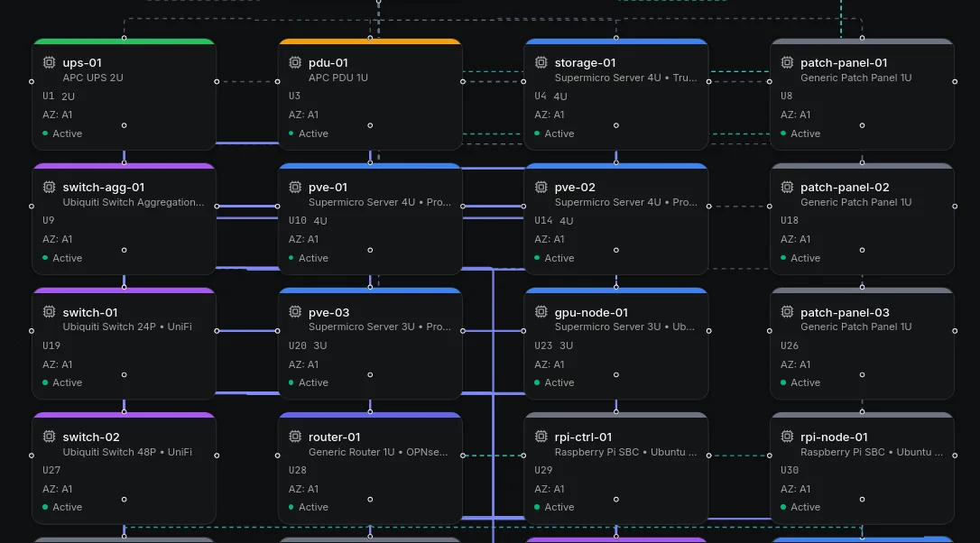Click the chip icon on patch-panel-01 node
Image resolution: width=980 pixels, height=543 pixels.
[787, 62]
